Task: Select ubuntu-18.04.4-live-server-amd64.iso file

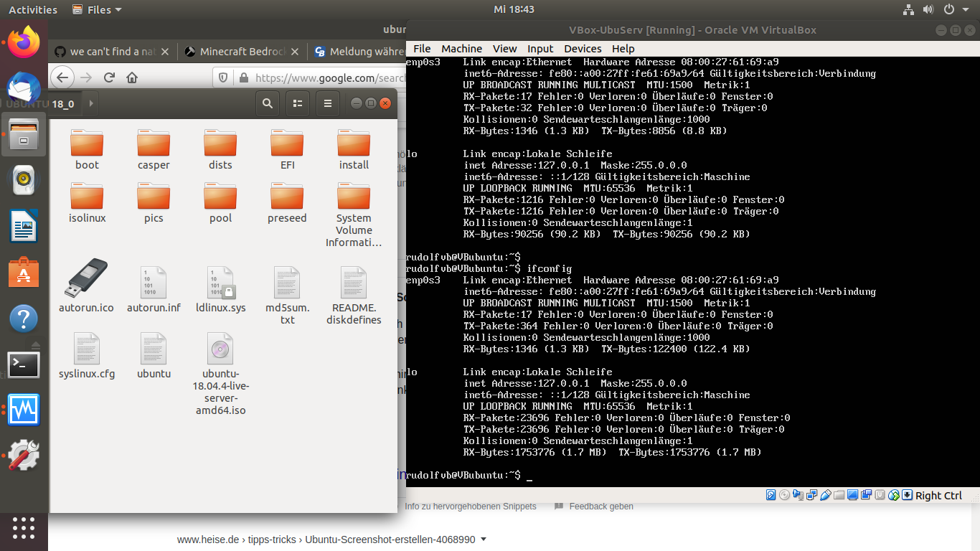Action: pyautogui.click(x=220, y=373)
